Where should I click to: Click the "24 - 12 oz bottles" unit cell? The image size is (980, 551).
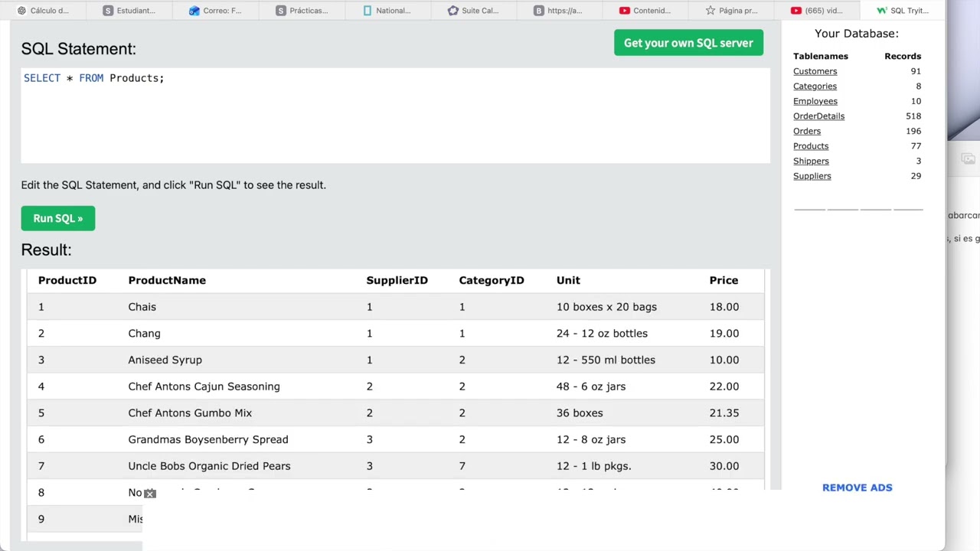click(x=602, y=334)
